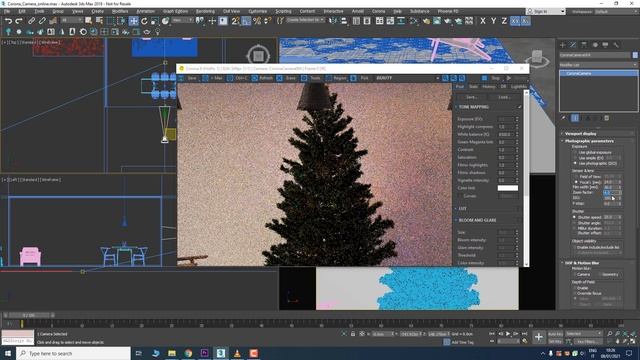Click the Redo arrow icon

[x=19, y=20]
